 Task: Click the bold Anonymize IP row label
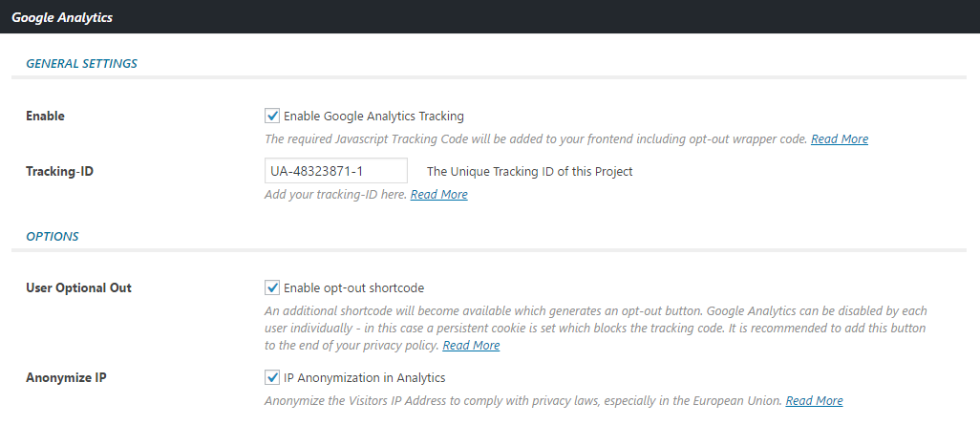pos(66,377)
